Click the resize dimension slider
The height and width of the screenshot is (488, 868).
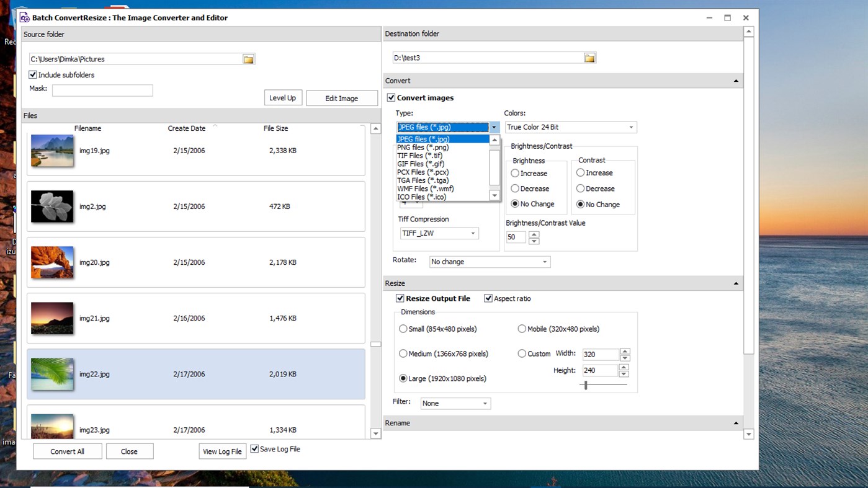pos(584,384)
